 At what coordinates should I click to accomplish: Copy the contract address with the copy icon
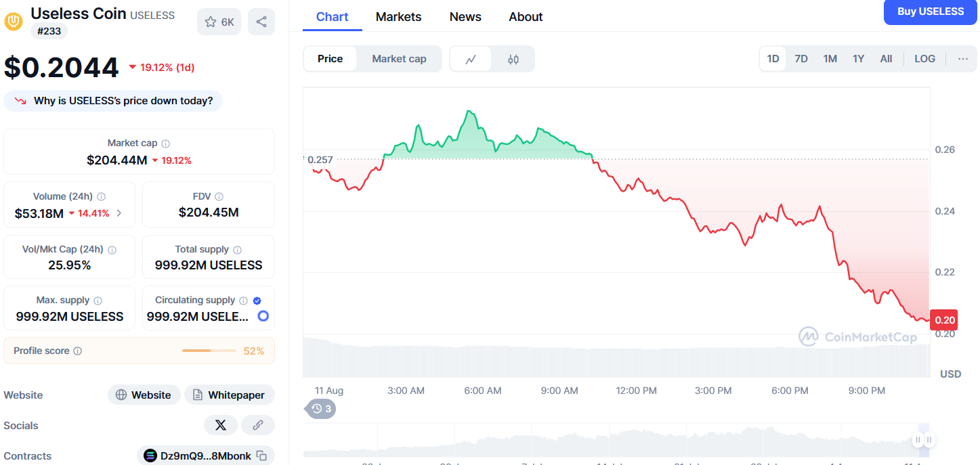click(262, 456)
